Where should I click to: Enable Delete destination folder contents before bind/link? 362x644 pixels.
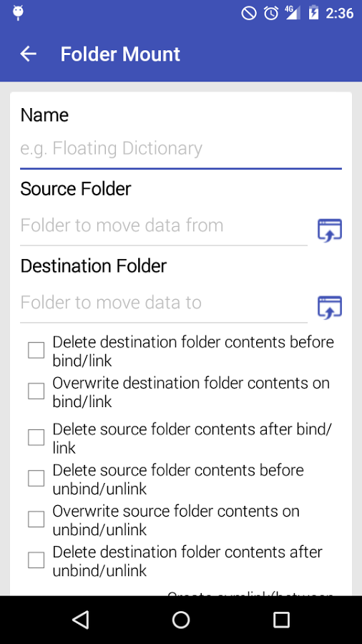36,351
